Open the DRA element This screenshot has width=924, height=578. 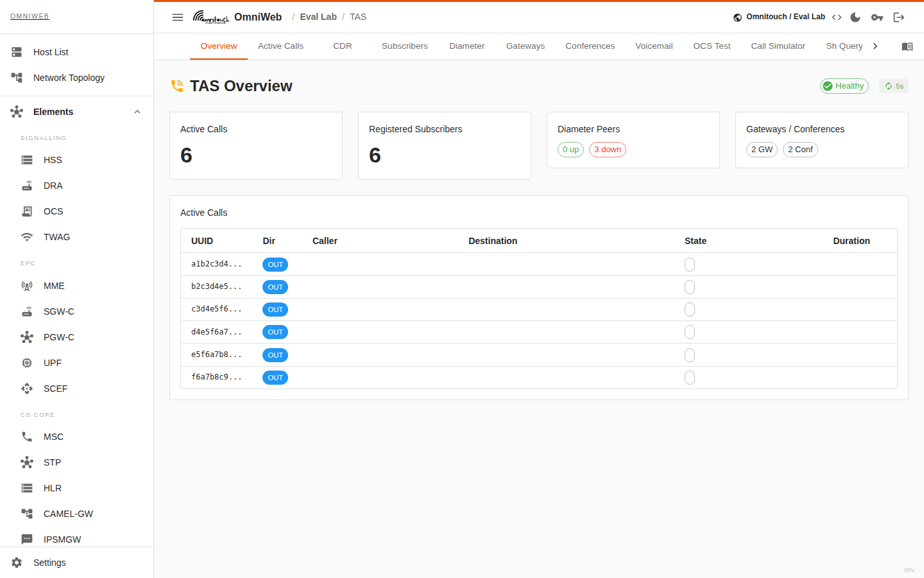point(77,186)
